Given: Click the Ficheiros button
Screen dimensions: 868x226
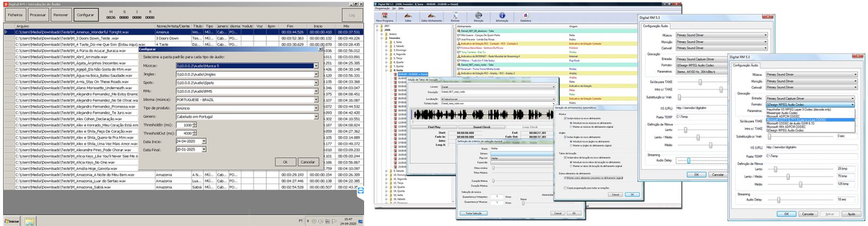Looking at the screenshot, I should pos(15,15).
